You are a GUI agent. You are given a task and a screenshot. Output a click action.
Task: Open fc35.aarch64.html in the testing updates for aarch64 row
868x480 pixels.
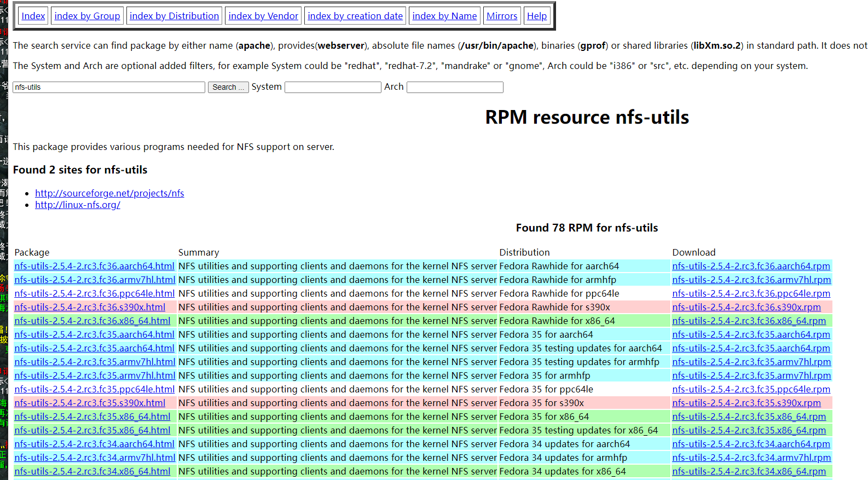pos(95,348)
